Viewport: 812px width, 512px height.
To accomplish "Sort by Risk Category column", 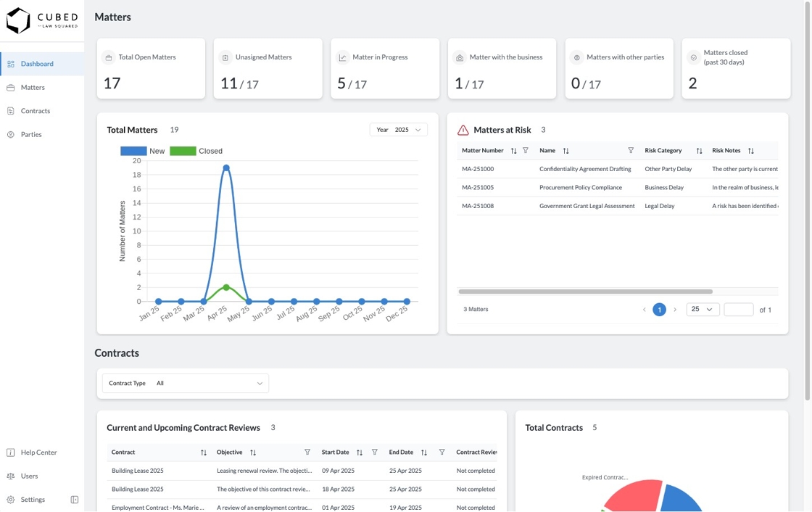I will 699,151.
